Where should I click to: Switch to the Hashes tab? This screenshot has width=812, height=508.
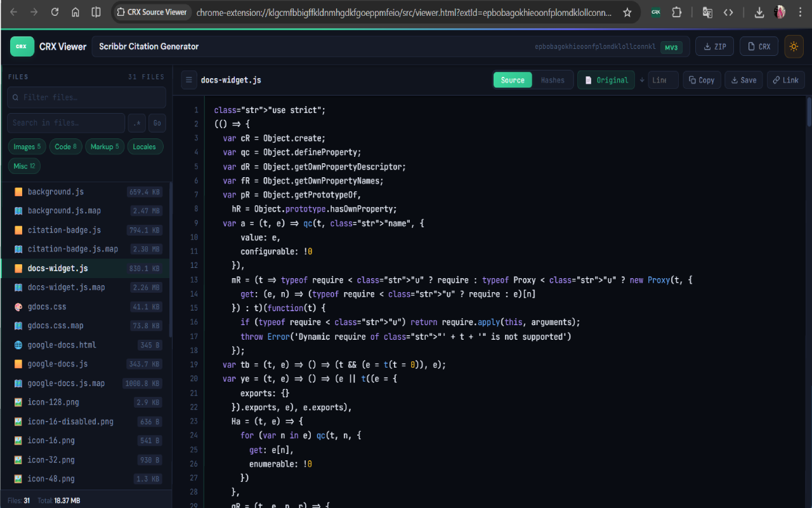click(553, 80)
